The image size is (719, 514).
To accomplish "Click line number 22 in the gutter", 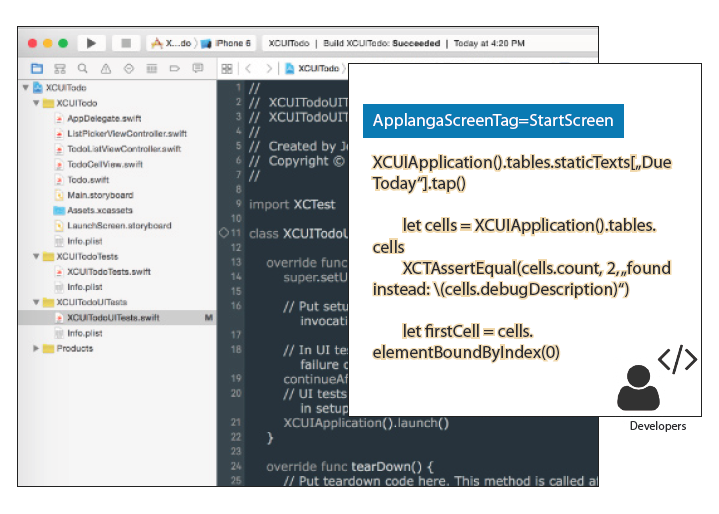I will [236, 437].
